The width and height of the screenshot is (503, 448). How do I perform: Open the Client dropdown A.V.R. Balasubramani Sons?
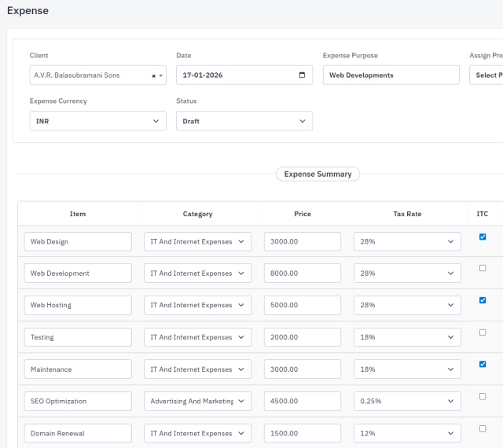97,75
